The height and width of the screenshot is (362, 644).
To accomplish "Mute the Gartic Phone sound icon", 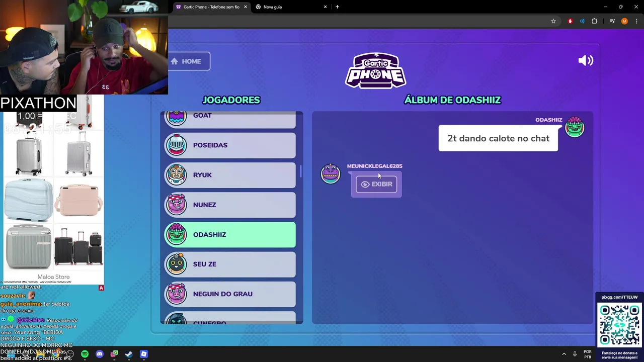I will (586, 61).
